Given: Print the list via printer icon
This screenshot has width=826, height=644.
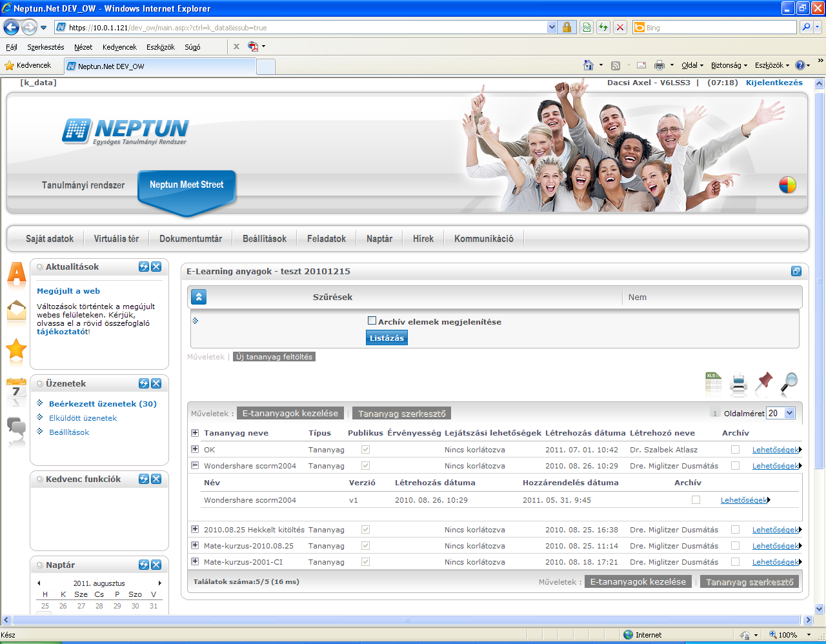Looking at the screenshot, I should [738, 385].
